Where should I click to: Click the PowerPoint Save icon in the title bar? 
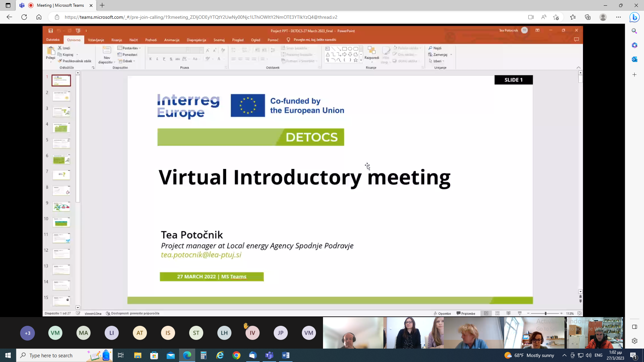(x=51, y=31)
